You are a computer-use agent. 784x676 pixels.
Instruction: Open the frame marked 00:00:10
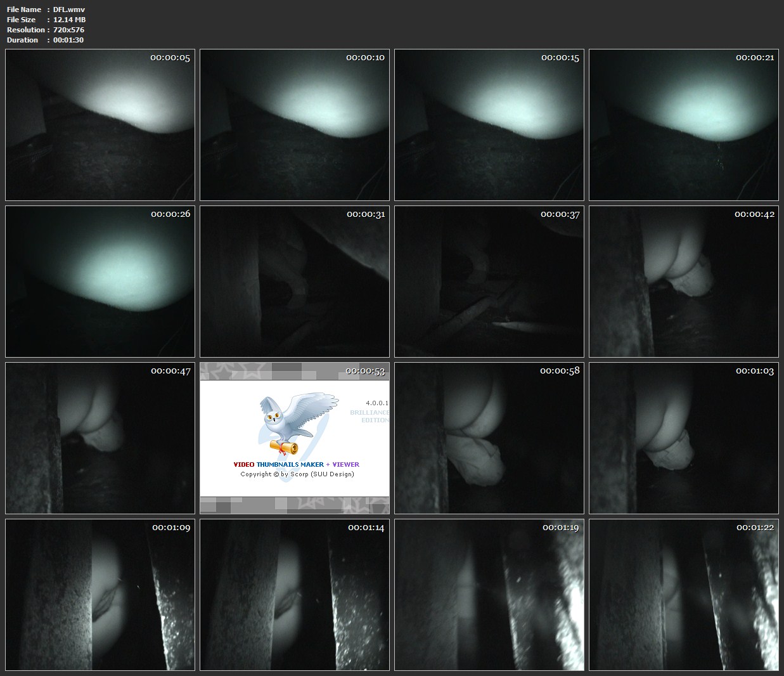295,125
